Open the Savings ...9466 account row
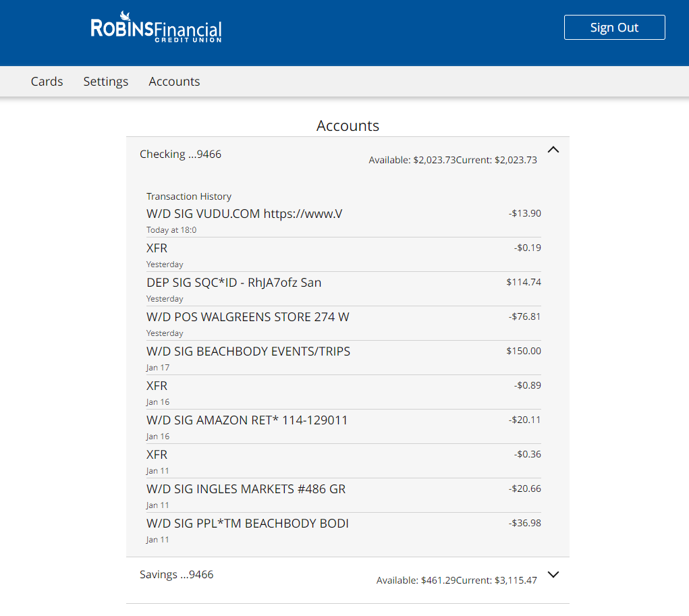 click(348, 580)
